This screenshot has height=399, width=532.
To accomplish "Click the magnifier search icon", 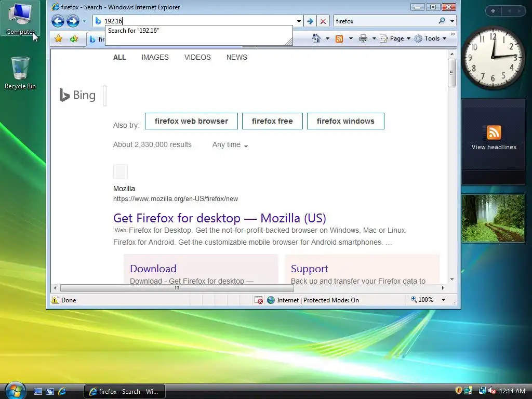I will click(x=442, y=21).
